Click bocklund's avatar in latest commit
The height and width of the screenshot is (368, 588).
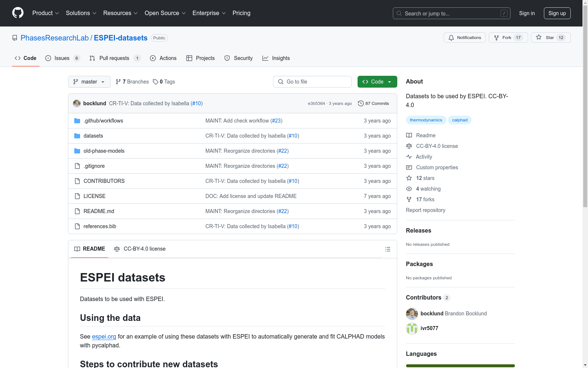[77, 103]
